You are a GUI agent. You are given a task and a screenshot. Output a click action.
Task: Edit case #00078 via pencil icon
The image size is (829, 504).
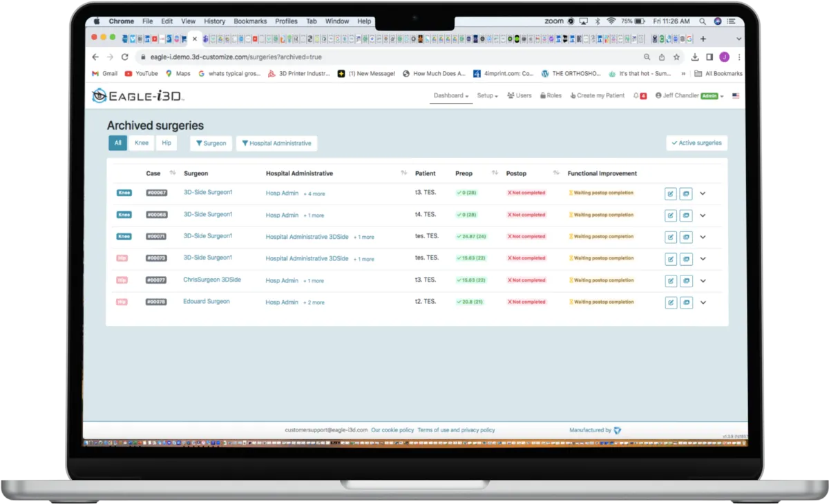(x=671, y=302)
